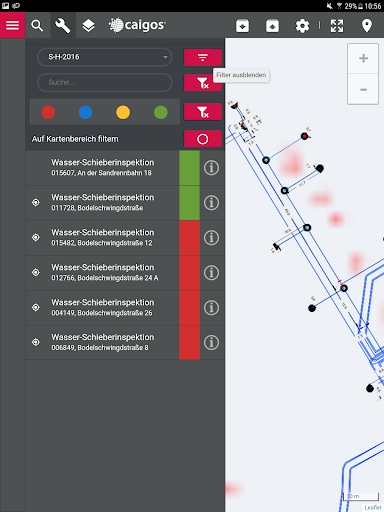Select the wrench tools tab
Image resolution: width=384 pixels, height=512 pixels.
(63, 25)
